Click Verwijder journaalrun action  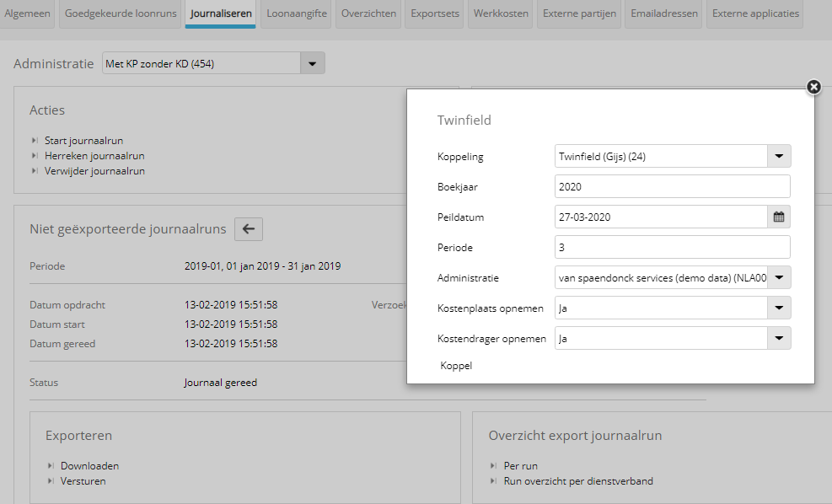point(94,171)
